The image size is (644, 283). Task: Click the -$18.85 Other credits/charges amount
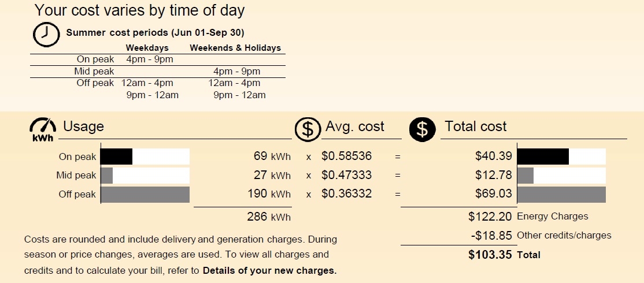(x=491, y=236)
